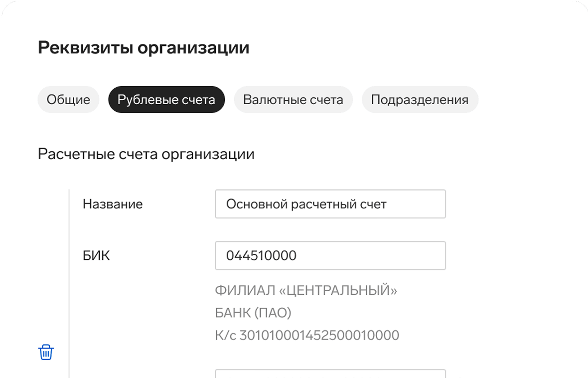This screenshot has width=588, height=378.
Task: Delete the bank account via trash icon
Action: point(45,352)
